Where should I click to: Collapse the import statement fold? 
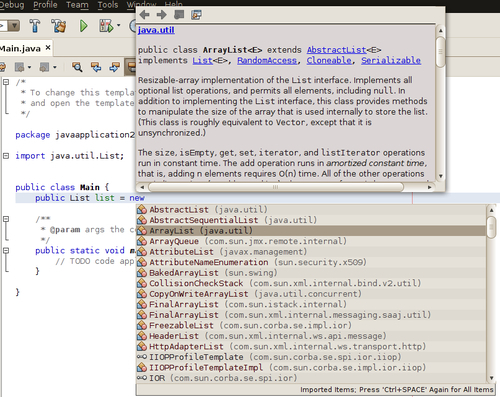(6, 156)
